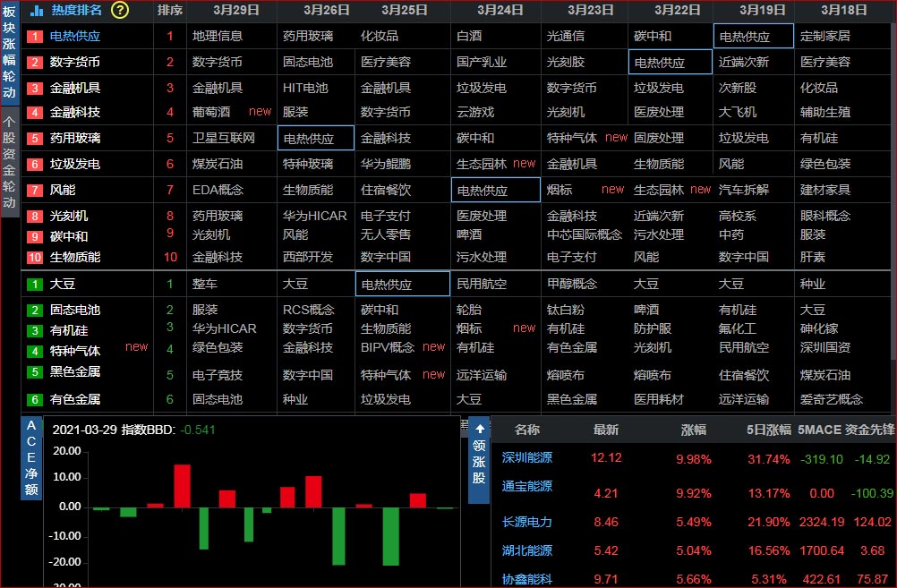
Task: Click 葡萄酒 under 3月29日
Action: pyautogui.click(x=211, y=112)
